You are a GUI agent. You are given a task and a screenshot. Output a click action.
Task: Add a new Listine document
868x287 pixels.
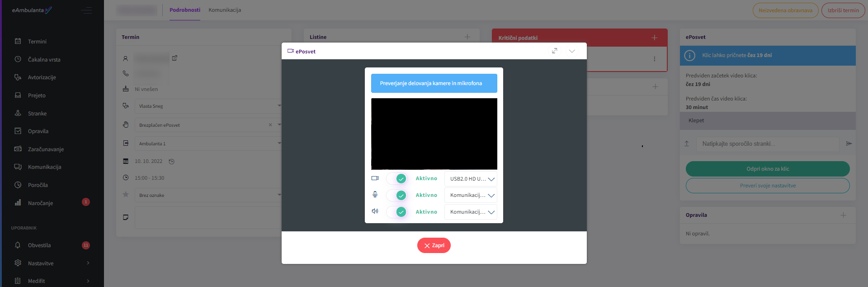(x=467, y=37)
